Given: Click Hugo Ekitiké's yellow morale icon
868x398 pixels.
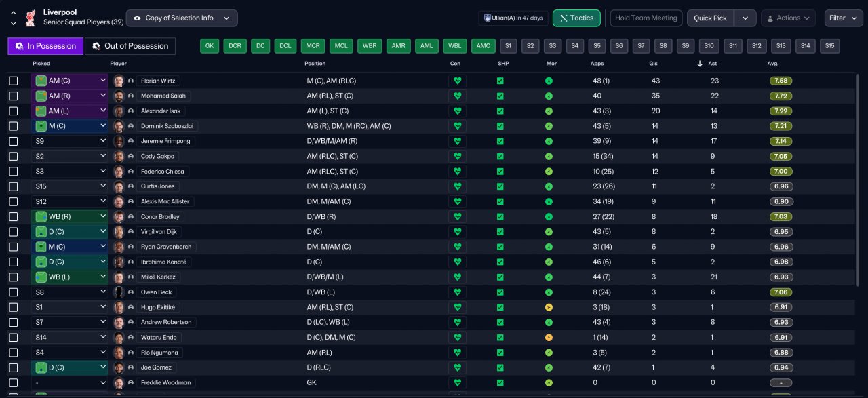Looking at the screenshot, I should click(549, 307).
